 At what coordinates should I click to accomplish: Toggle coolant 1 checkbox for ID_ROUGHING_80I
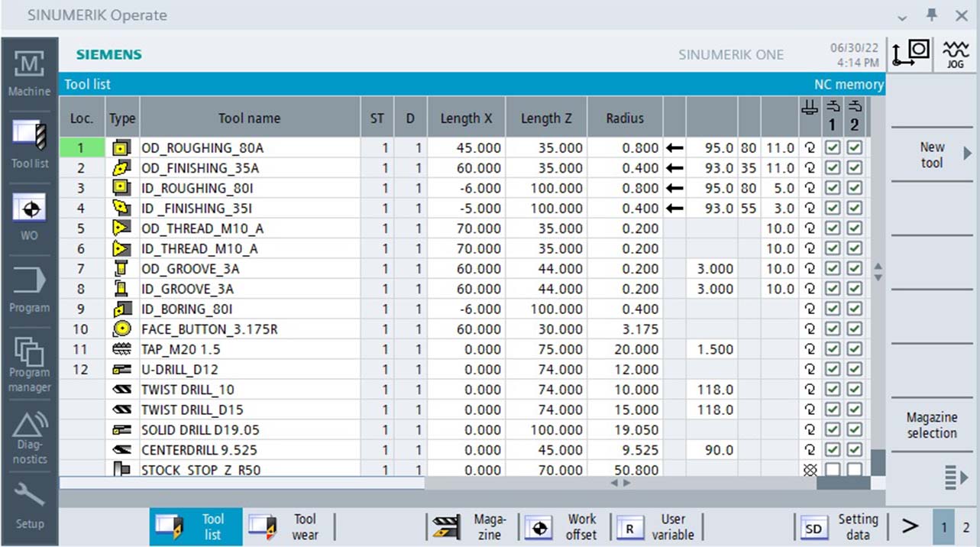833,188
